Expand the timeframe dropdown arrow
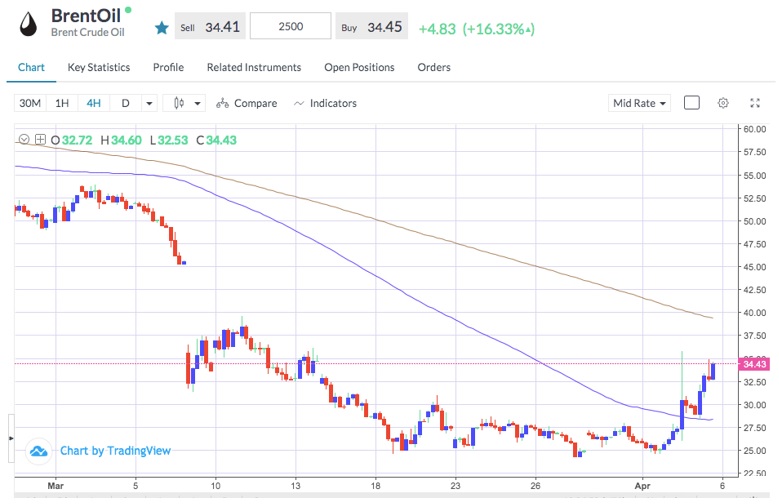The image size is (779, 504). pyautogui.click(x=149, y=103)
